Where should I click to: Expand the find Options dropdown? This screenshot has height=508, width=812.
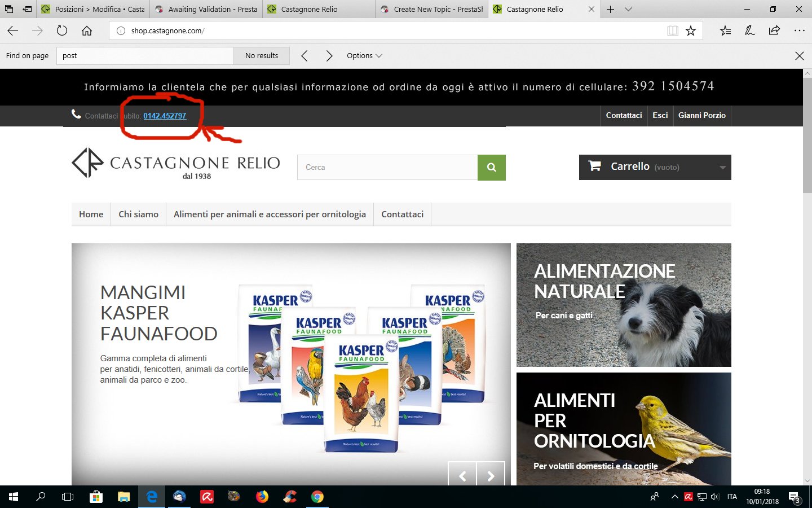point(364,56)
